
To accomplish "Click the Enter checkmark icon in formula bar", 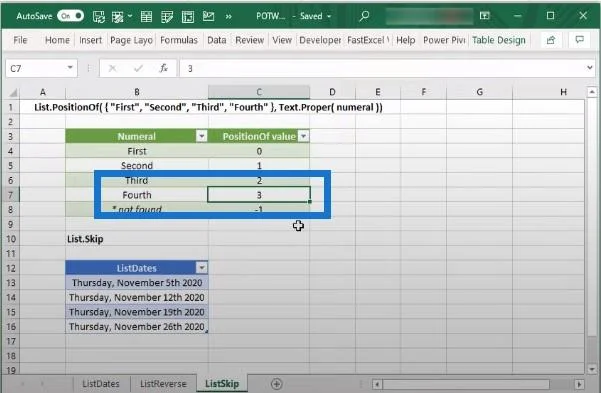I will [138, 68].
